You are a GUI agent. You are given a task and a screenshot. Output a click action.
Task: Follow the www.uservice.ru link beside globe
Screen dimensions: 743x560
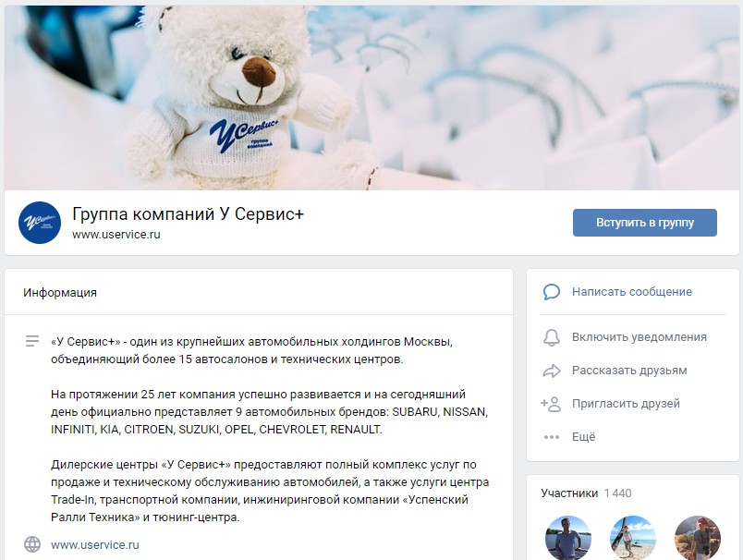click(95, 545)
